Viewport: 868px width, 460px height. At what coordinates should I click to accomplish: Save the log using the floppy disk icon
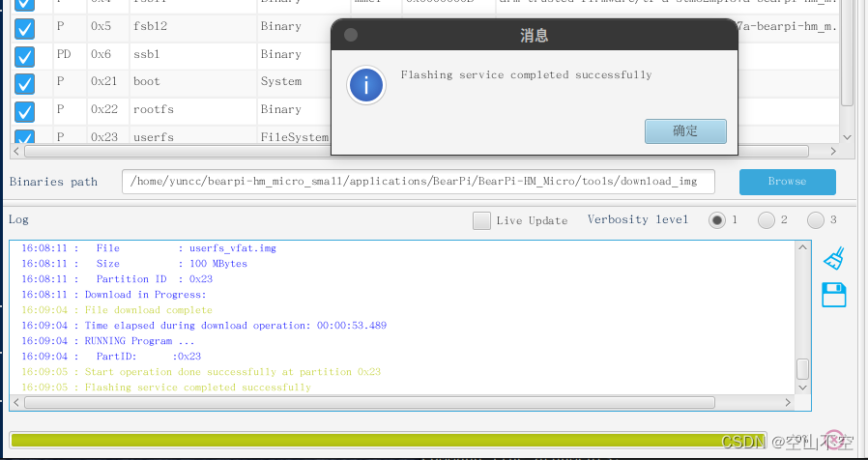tap(833, 295)
